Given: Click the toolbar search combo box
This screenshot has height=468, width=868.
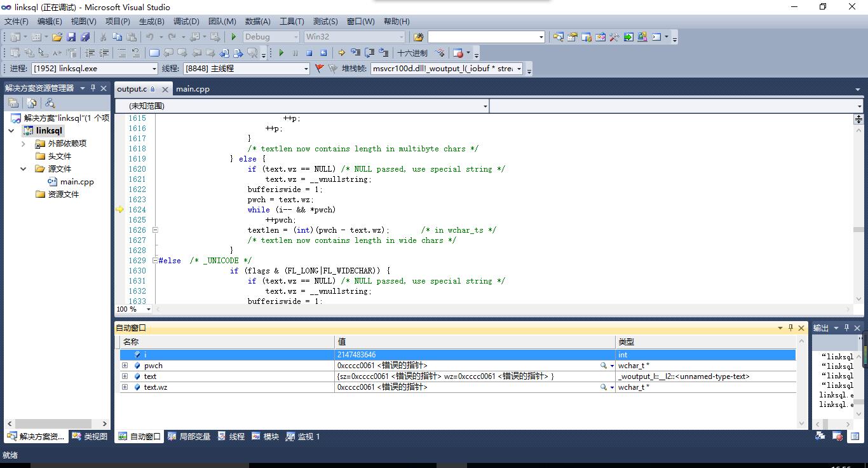Looking at the screenshot, I should coord(487,37).
